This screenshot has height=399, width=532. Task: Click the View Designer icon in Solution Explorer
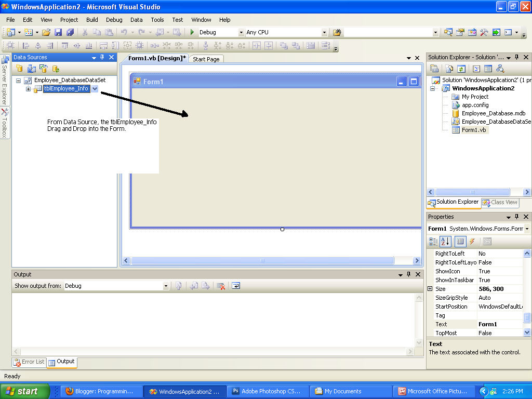pyautogui.click(x=488, y=69)
